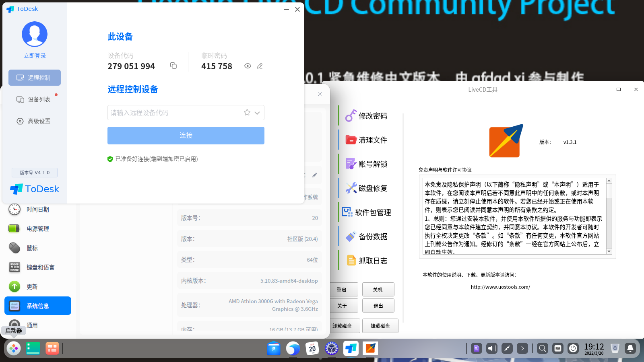This screenshot has height=362, width=644.
Task: Click the 抓取日志 log icon
Action: (x=351, y=260)
